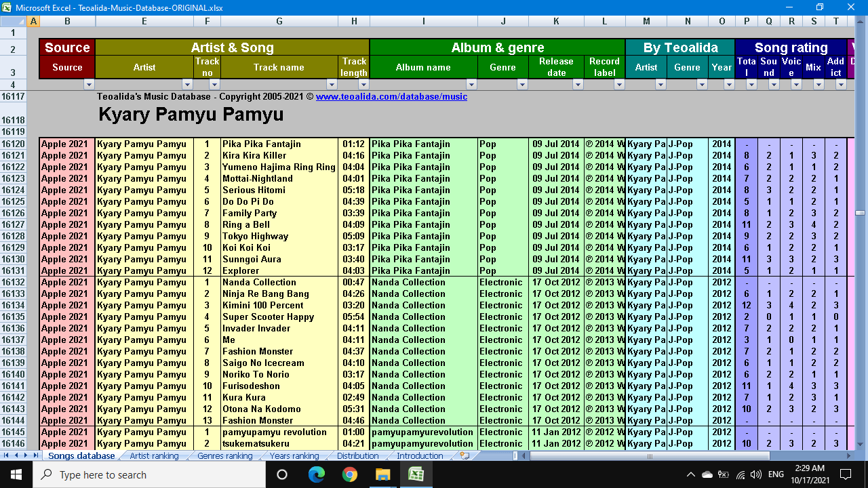Open the Source column filter dropdown

[89, 85]
